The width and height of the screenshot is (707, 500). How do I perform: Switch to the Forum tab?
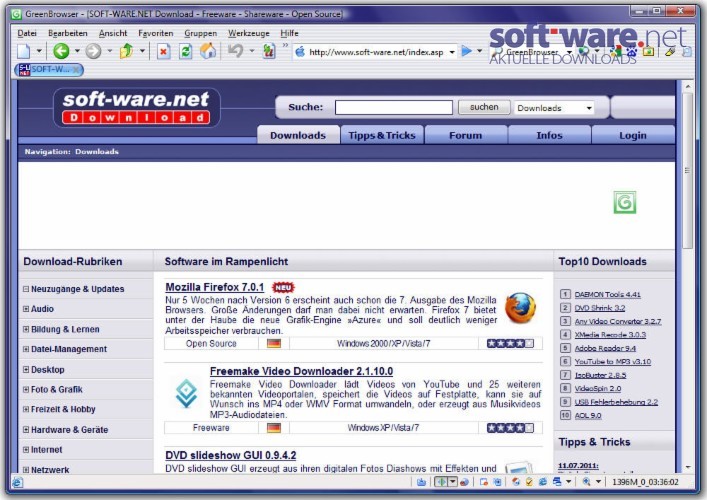(x=466, y=135)
